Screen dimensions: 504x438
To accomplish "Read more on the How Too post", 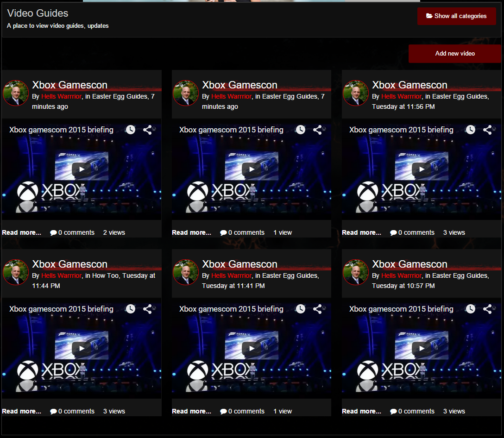I will coord(21,411).
